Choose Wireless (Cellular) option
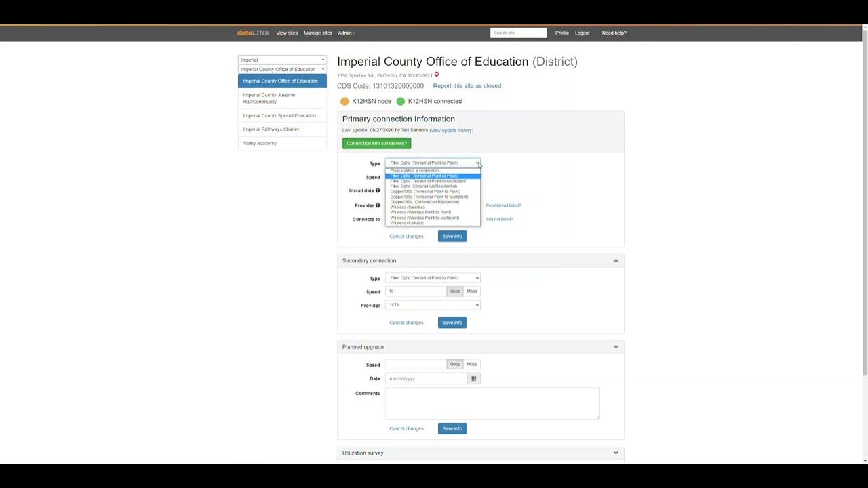 pos(433,223)
